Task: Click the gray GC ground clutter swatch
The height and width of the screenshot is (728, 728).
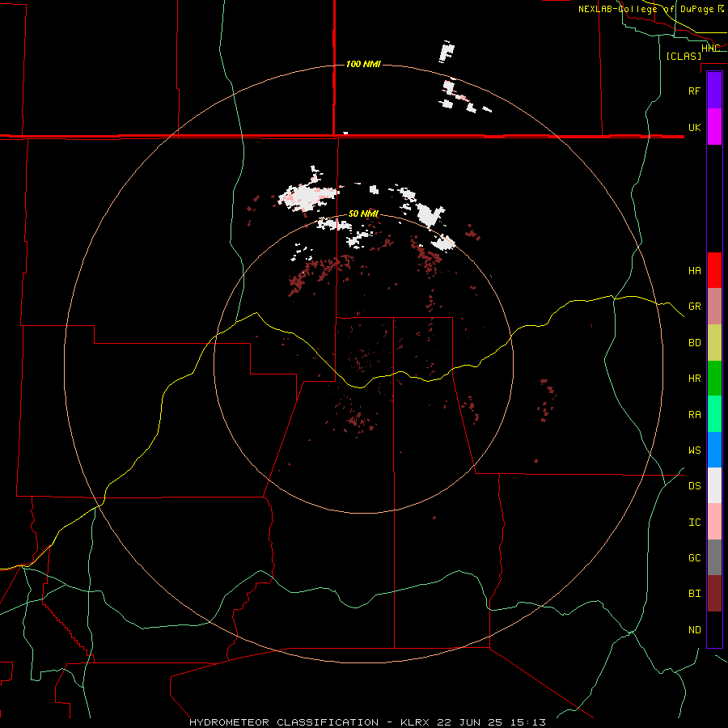Action: coord(714,557)
